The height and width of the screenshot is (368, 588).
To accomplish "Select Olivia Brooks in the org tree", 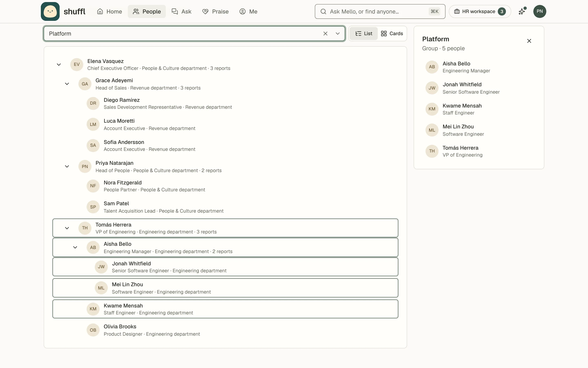I will (x=225, y=330).
